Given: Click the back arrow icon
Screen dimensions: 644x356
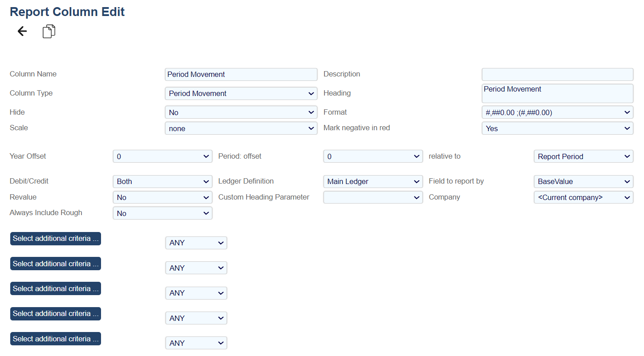Looking at the screenshot, I should pyautogui.click(x=22, y=31).
